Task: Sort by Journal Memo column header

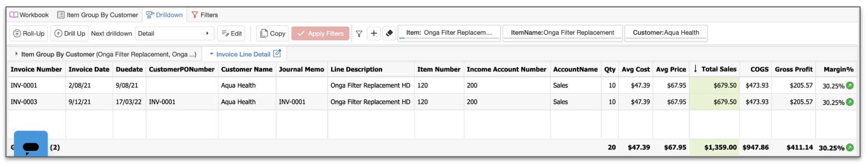Action: tap(301, 70)
